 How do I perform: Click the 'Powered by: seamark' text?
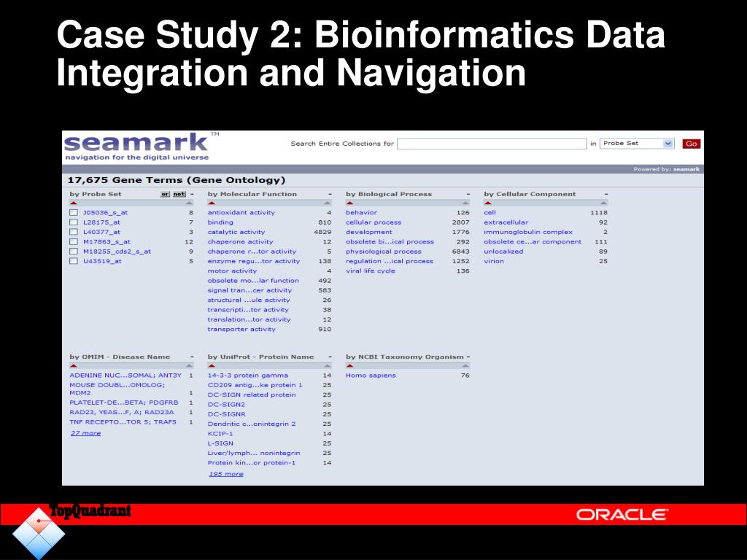[x=667, y=169]
